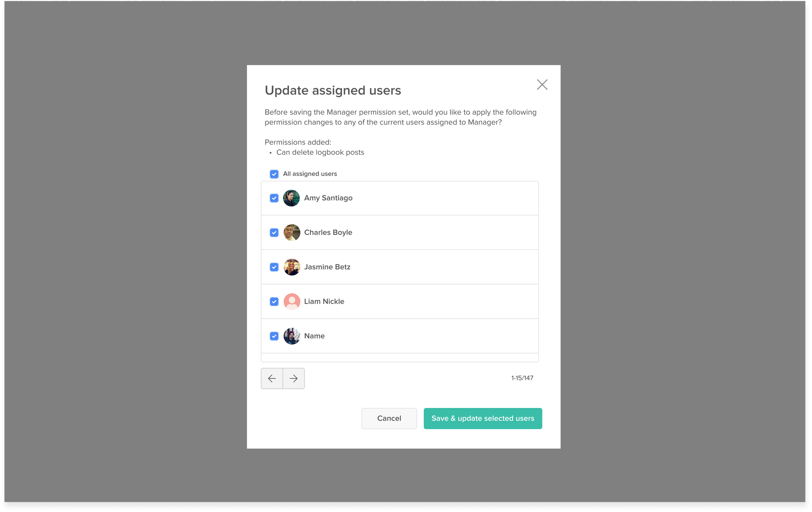
Task: Click Amy Santiago's profile avatar
Action: (292, 198)
